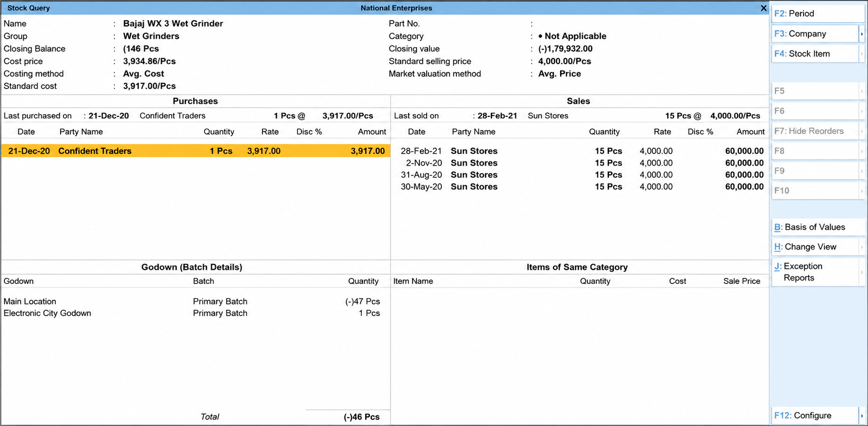Click the Items of Same Category heading

577,267
